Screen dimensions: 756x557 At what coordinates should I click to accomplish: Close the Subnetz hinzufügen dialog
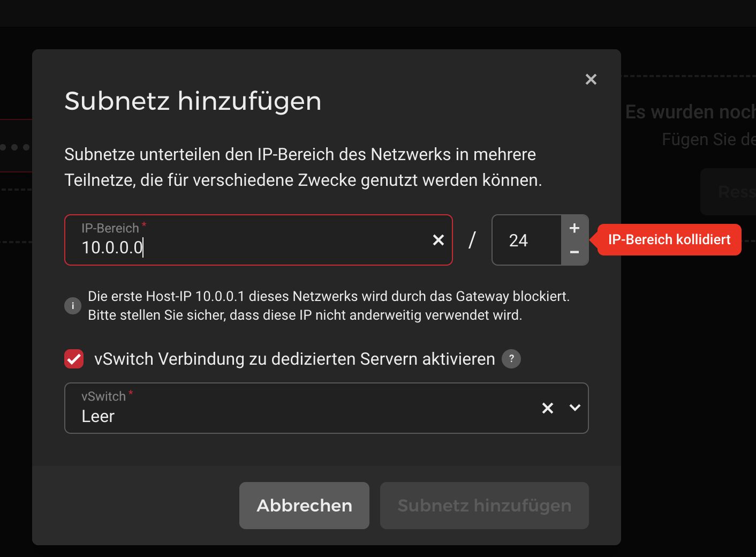point(591,79)
